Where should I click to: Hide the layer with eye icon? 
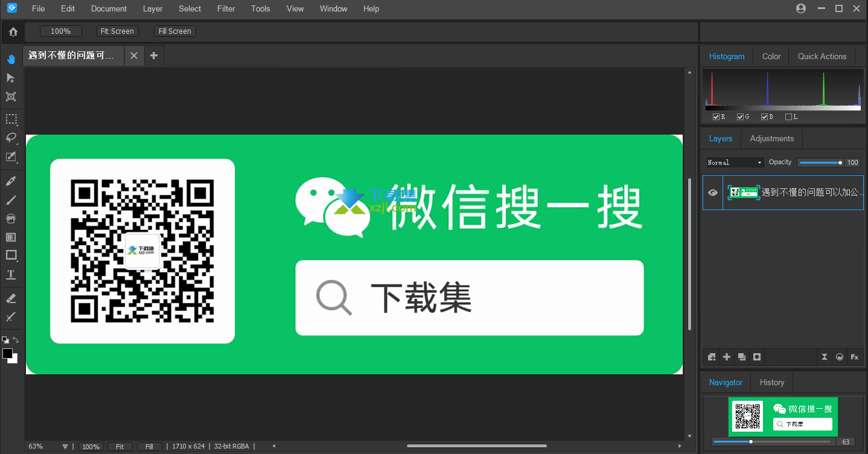pyautogui.click(x=713, y=193)
